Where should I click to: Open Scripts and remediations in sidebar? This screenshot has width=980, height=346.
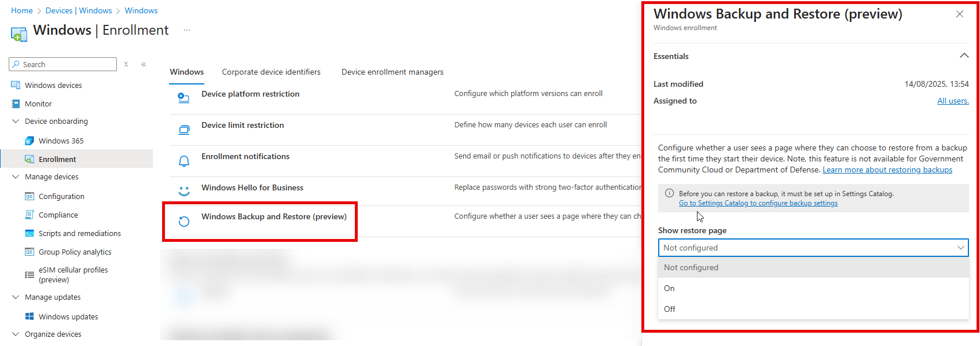click(x=80, y=233)
